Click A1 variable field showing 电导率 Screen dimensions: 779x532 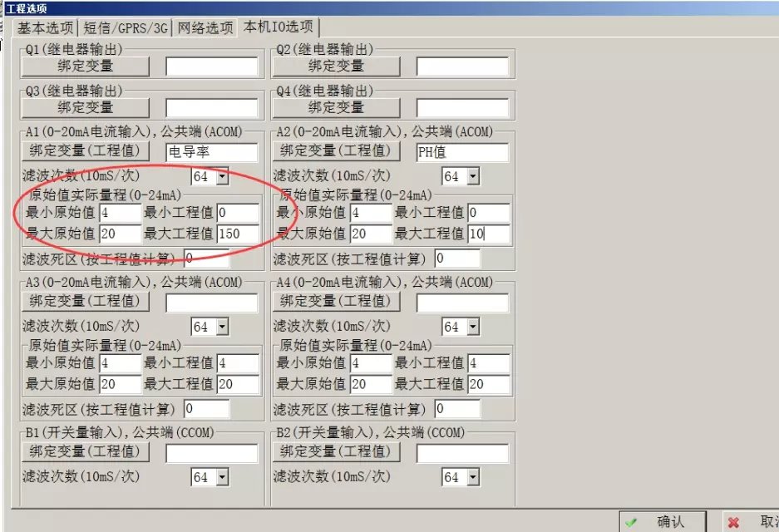coord(211,151)
